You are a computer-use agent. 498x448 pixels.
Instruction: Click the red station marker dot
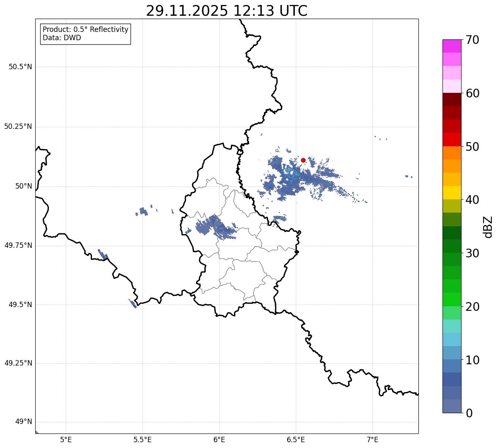click(x=303, y=160)
